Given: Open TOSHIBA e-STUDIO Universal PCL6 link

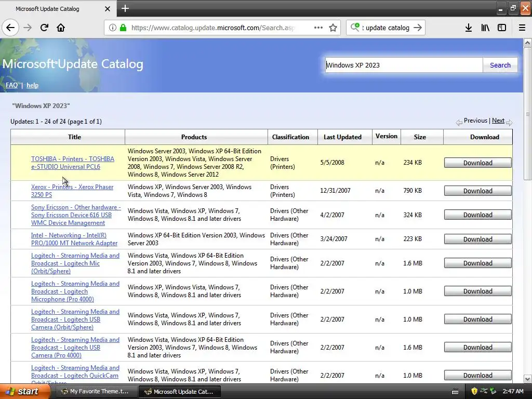Looking at the screenshot, I should pyautogui.click(x=73, y=163).
